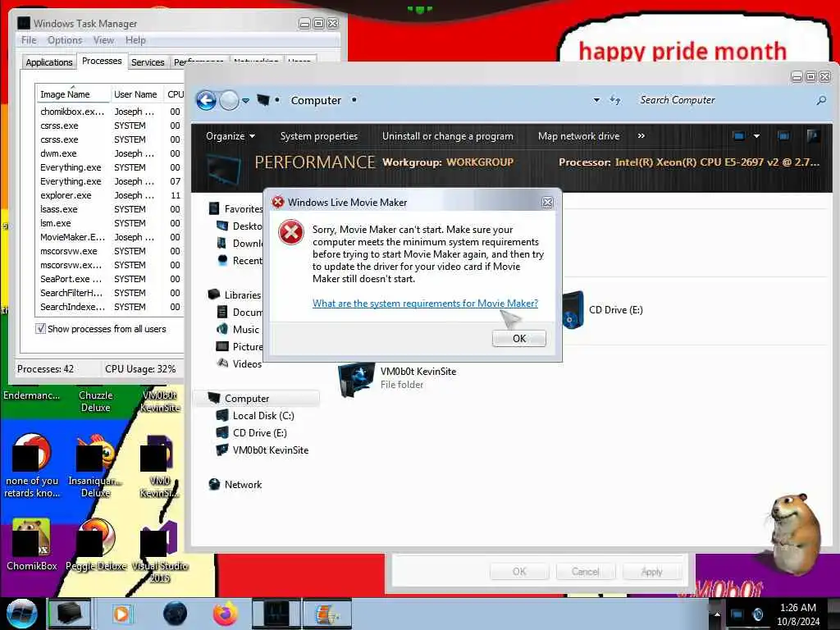Viewport: 840px width, 630px height.
Task: Open Windows Media Player from taskbar
Action: [x=121, y=614]
